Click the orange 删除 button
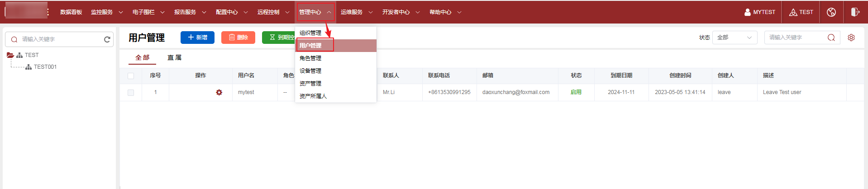868x189 pixels. pyautogui.click(x=238, y=38)
